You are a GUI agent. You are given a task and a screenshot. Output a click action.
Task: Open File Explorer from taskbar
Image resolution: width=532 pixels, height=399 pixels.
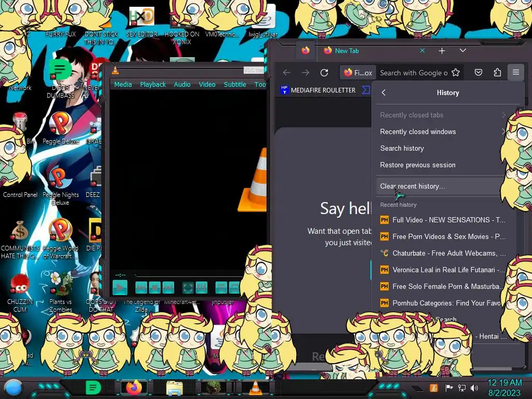(x=175, y=388)
